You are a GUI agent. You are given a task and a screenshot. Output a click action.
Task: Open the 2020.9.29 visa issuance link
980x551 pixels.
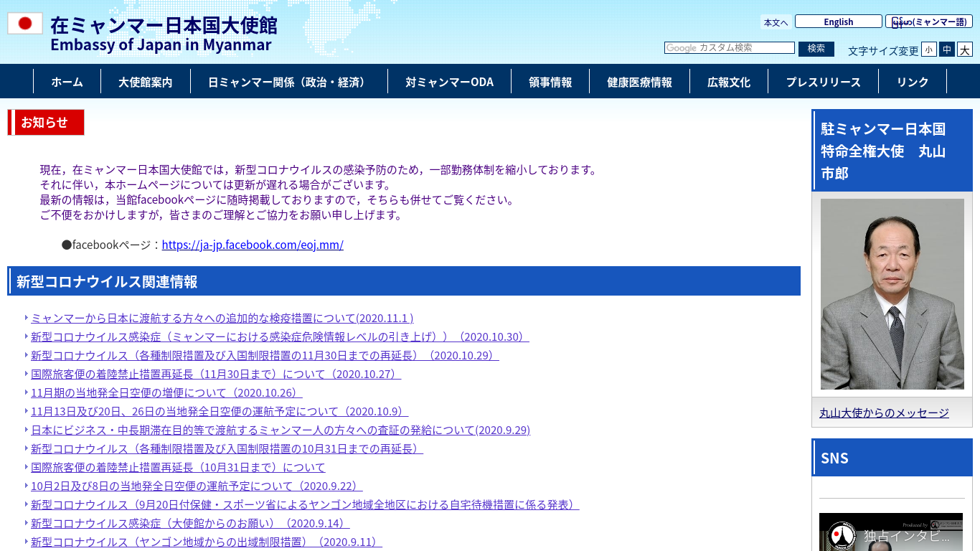point(281,430)
